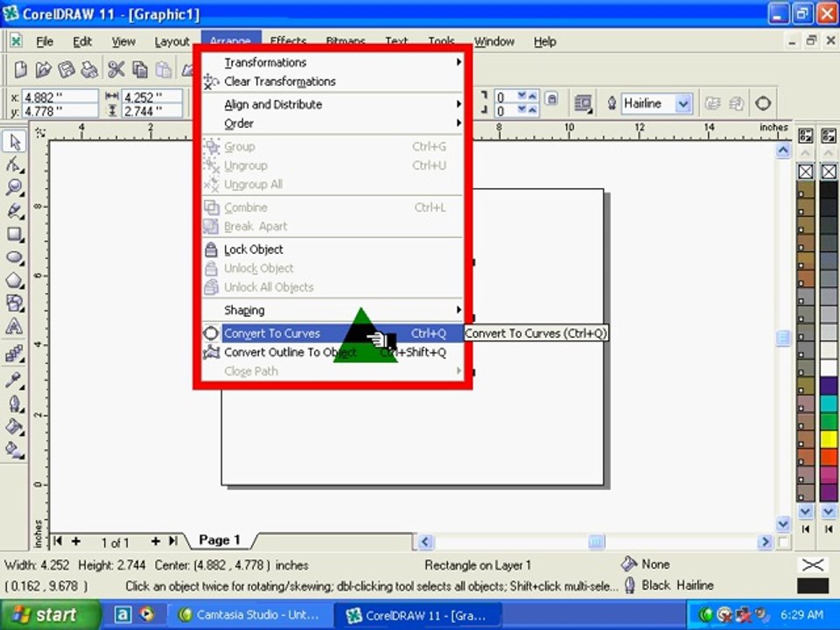Click the x position field 4.882
The height and width of the screenshot is (630, 840).
tap(60, 97)
